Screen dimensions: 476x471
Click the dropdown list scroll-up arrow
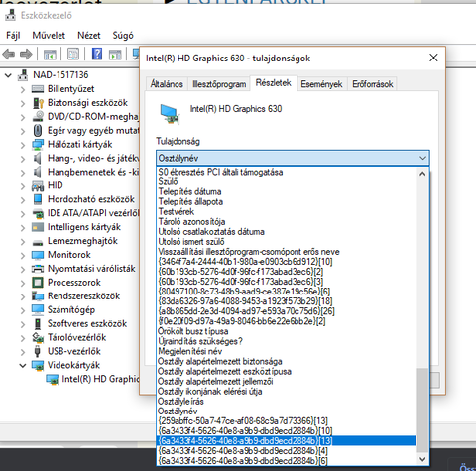pyautogui.click(x=422, y=174)
